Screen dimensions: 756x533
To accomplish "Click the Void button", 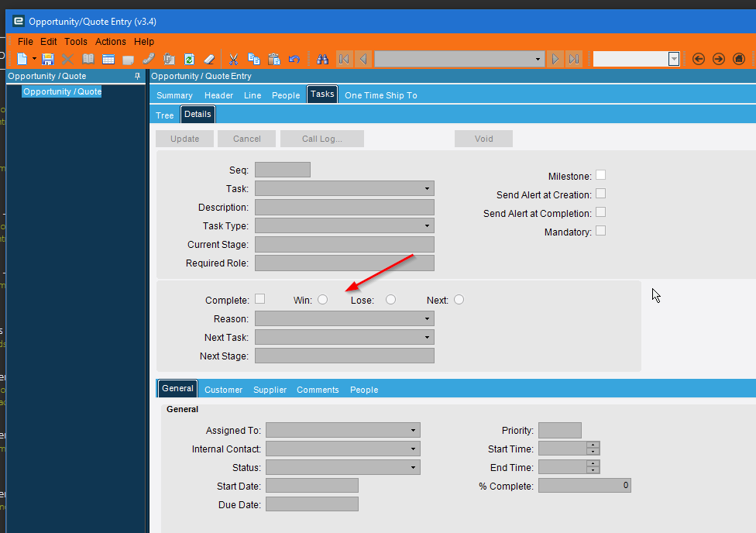I will [483, 139].
